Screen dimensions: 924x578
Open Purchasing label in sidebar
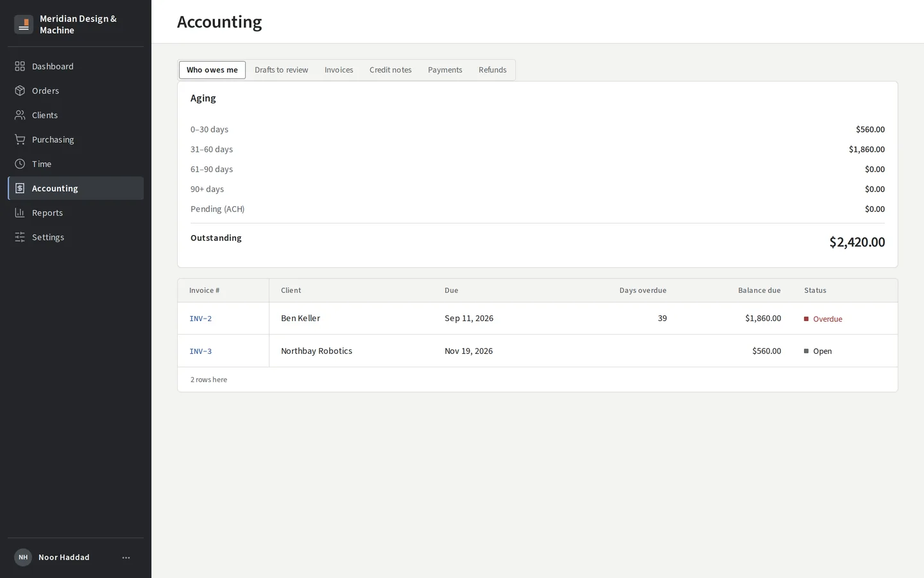coord(53,139)
